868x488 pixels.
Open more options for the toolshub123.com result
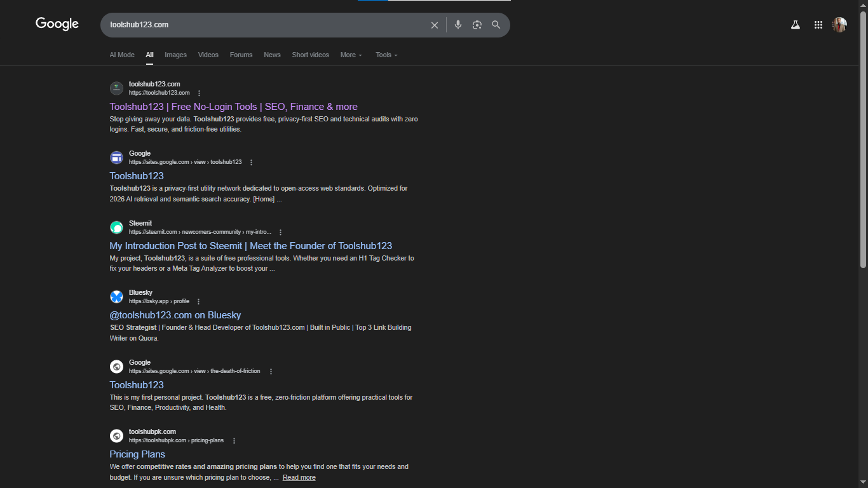(199, 93)
